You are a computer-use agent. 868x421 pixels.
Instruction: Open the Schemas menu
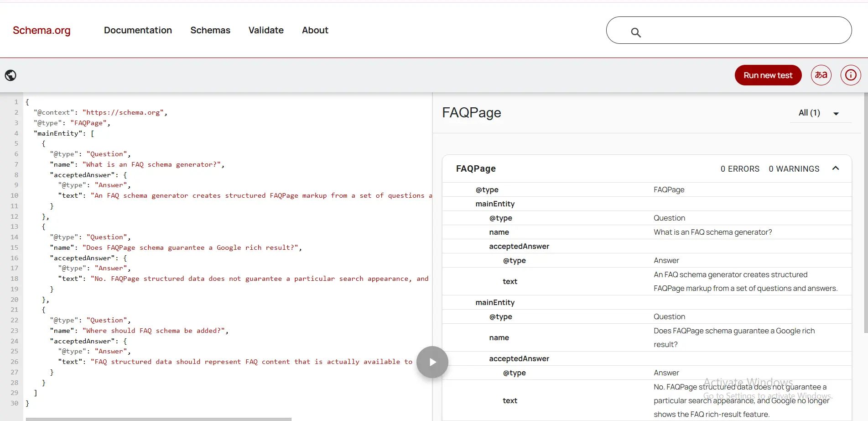(210, 30)
